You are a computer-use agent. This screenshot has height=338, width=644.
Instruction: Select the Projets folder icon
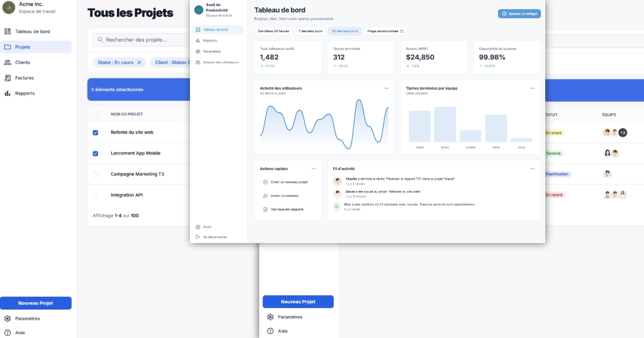[8, 47]
